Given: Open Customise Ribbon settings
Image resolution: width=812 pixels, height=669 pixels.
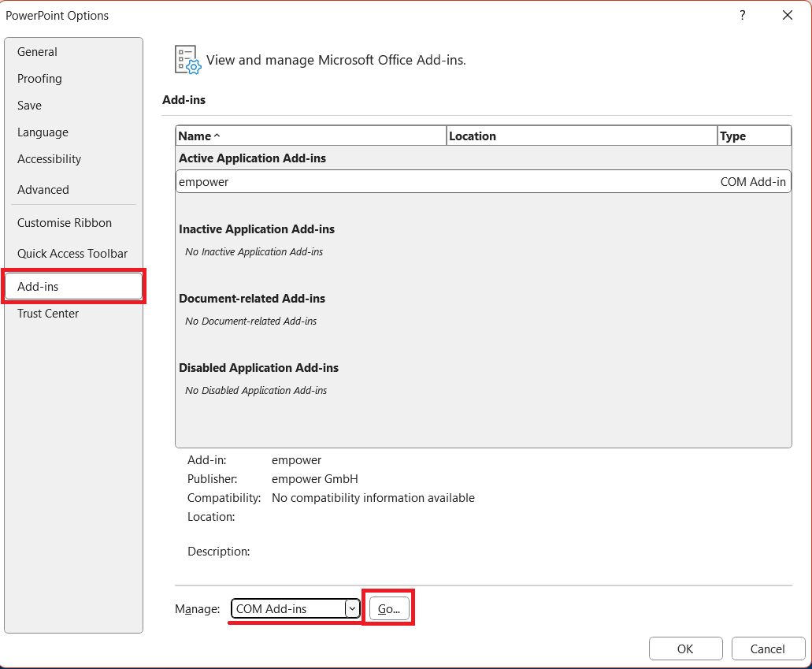Looking at the screenshot, I should tap(64, 223).
